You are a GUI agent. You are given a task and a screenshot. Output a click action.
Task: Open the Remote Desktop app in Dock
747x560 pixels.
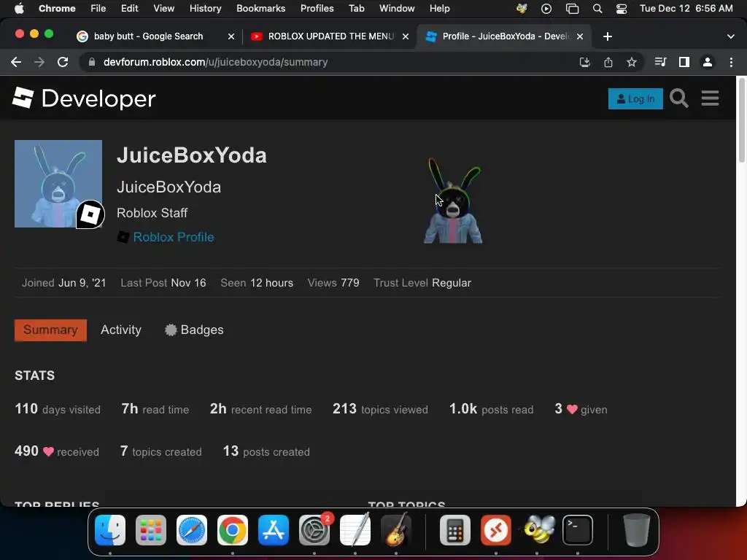click(496, 530)
